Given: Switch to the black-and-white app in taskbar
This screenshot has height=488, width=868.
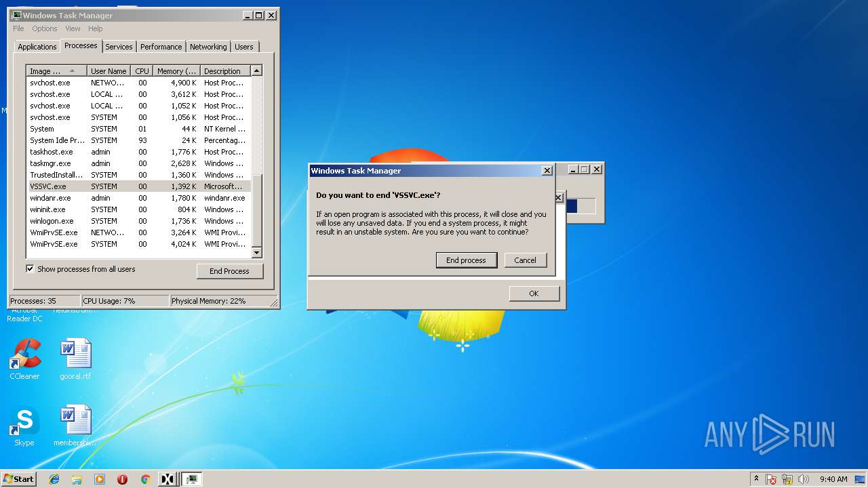Looking at the screenshot, I should click(167, 479).
